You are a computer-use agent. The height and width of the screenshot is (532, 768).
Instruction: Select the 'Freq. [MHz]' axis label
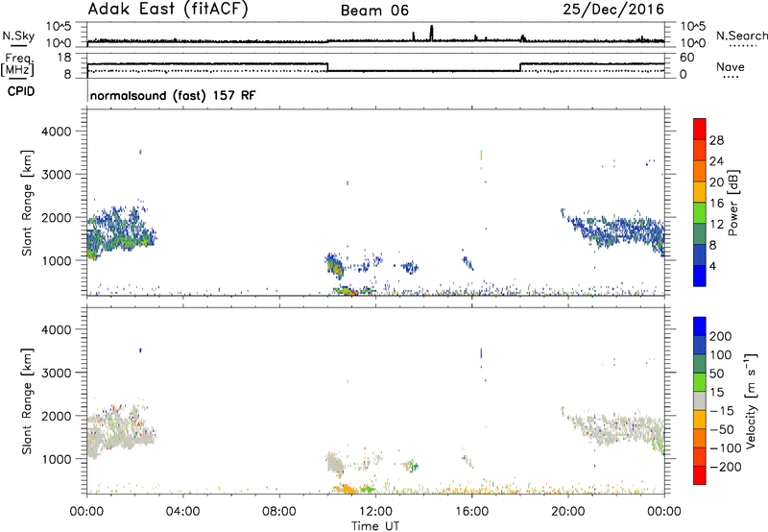pyautogui.click(x=17, y=64)
